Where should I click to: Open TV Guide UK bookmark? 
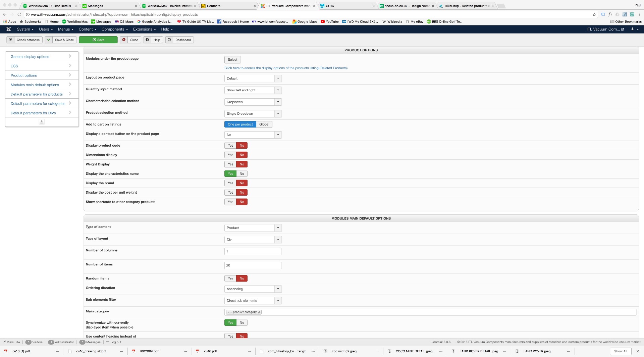196,21
